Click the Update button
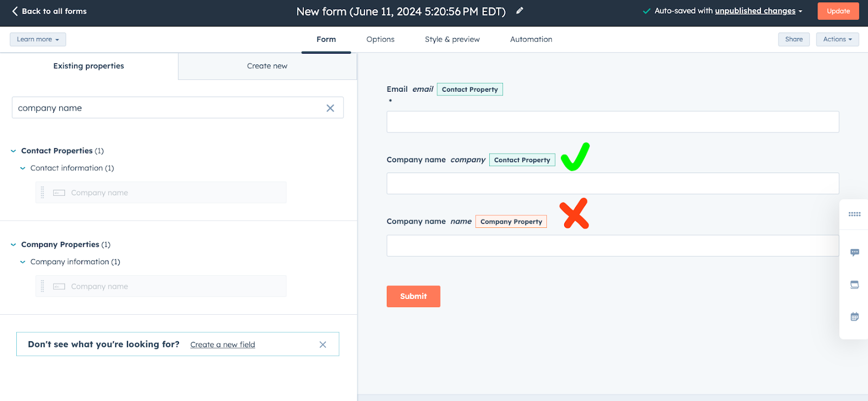 point(838,11)
